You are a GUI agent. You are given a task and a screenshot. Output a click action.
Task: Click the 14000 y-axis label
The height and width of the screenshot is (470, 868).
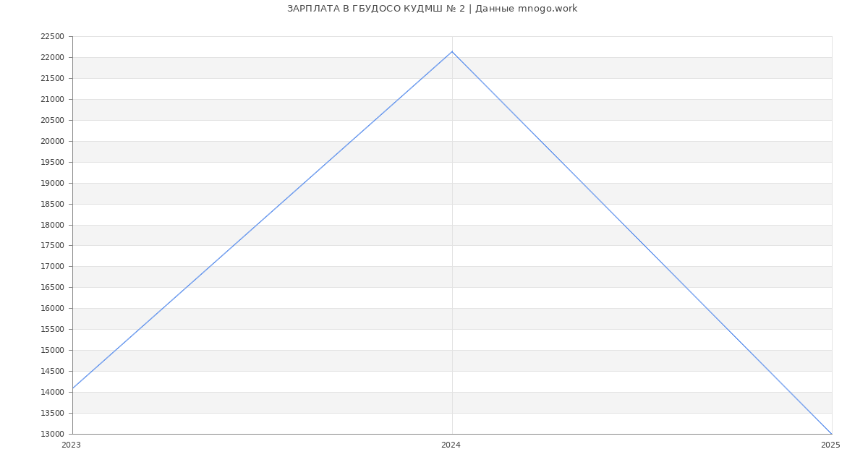coord(52,393)
